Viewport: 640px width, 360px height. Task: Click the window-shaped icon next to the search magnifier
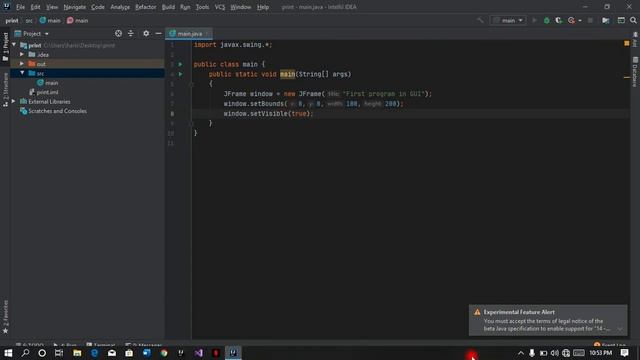click(x=621, y=20)
